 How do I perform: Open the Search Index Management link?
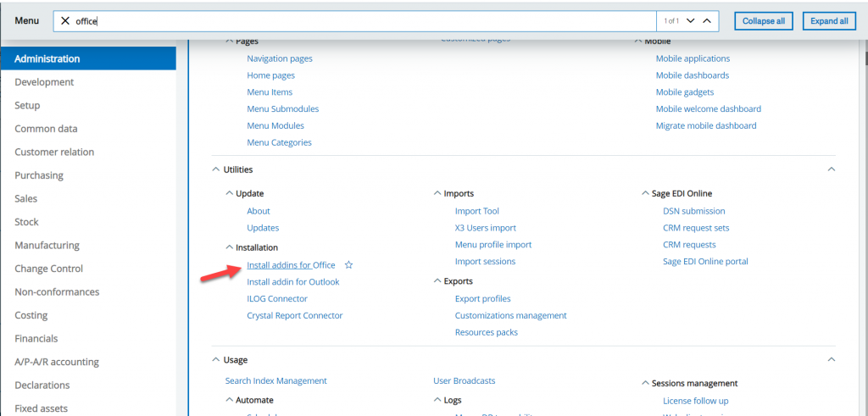click(276, 380)
